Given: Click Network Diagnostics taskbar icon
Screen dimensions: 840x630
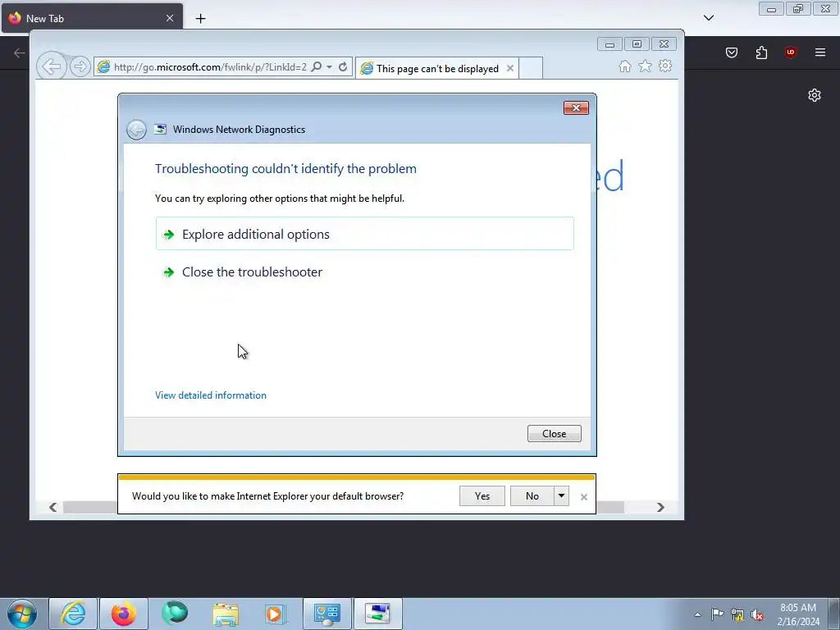Looking at the screenshot, I should tap(377, 614).
